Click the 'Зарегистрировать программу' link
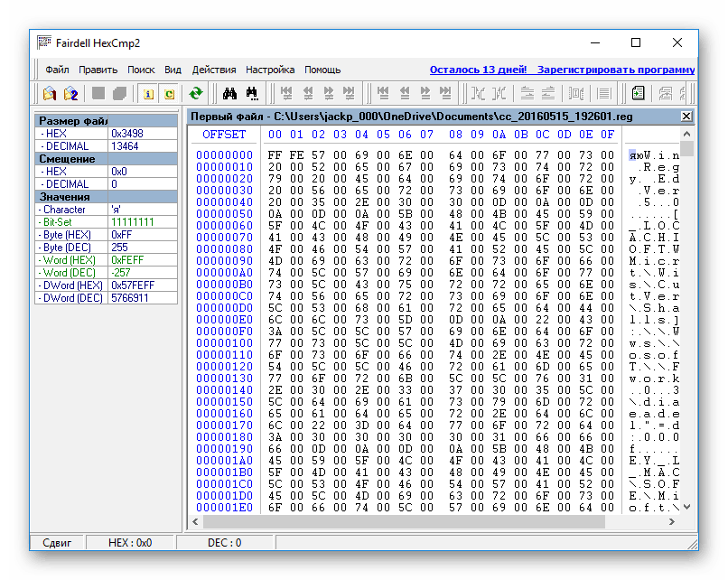 [616, 70]
